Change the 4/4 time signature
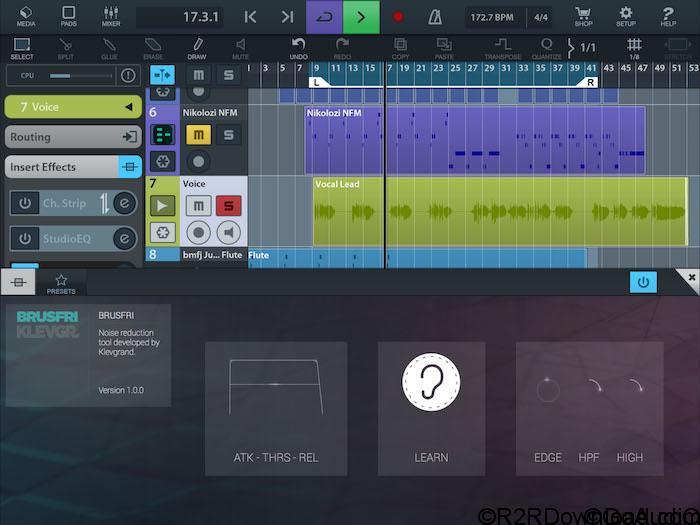The image size is (700, 525). pos(541,17)
